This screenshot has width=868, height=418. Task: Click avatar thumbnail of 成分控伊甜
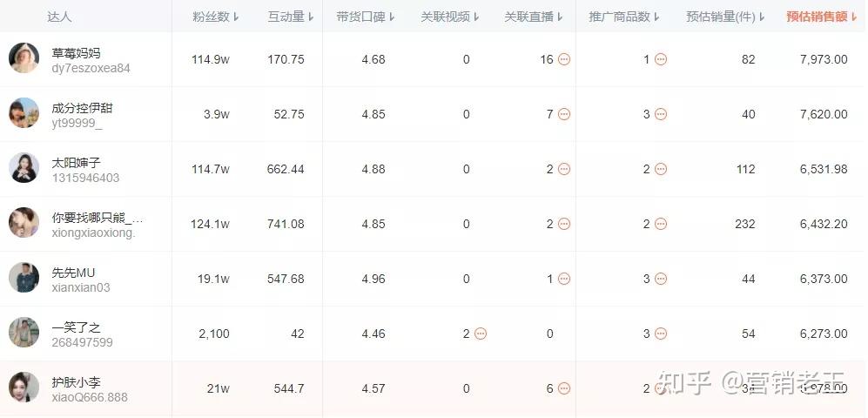point(24,113)
